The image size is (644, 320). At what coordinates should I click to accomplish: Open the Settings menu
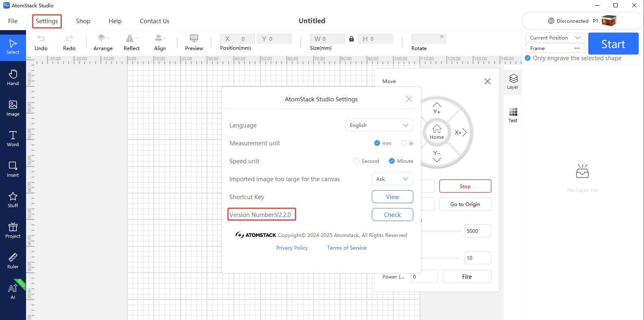[x=47, y=21]
